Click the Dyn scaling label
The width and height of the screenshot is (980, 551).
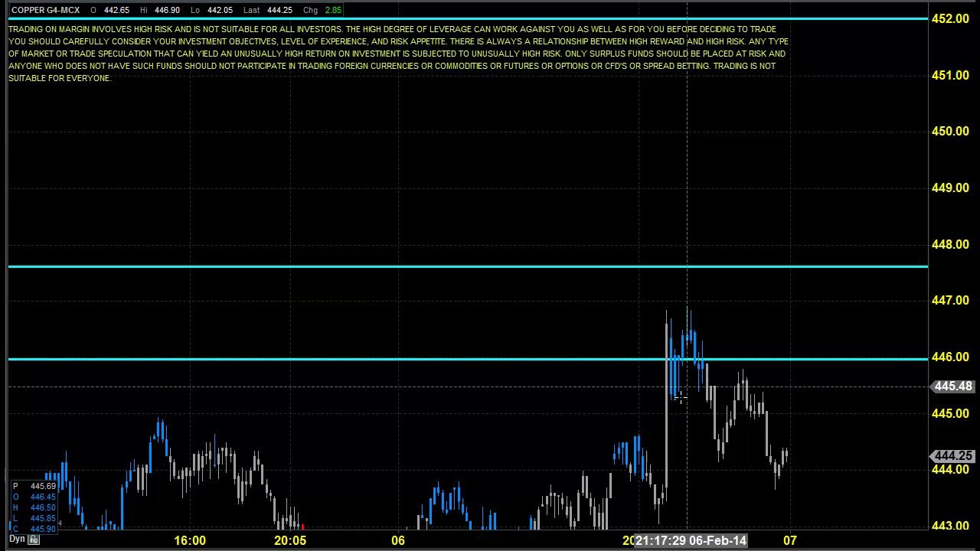pyautogui.click(x=17, y=540)
